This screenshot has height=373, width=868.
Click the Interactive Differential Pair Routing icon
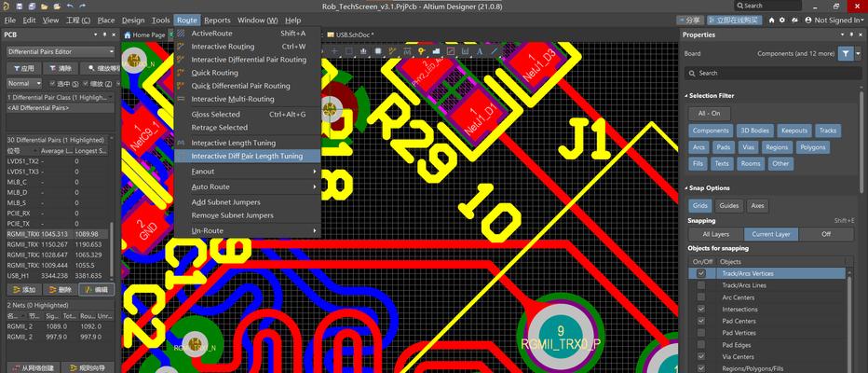[182, 60]
